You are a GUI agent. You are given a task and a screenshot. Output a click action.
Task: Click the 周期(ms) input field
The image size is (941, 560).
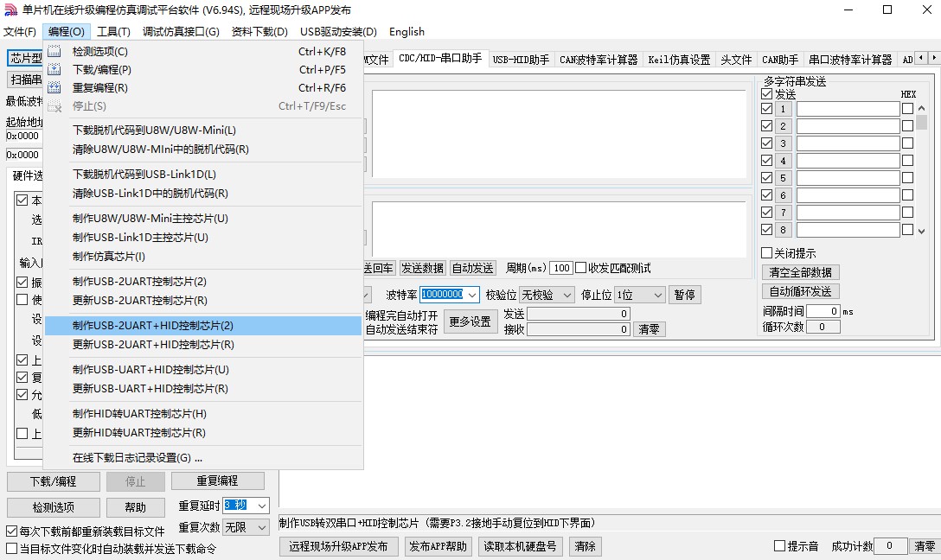pos(560,268)
